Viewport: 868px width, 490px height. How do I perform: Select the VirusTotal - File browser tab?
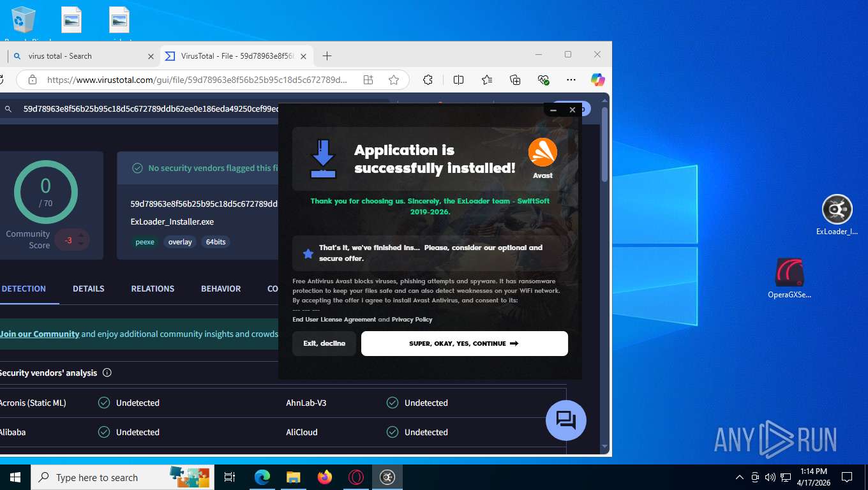pos(236,56)
